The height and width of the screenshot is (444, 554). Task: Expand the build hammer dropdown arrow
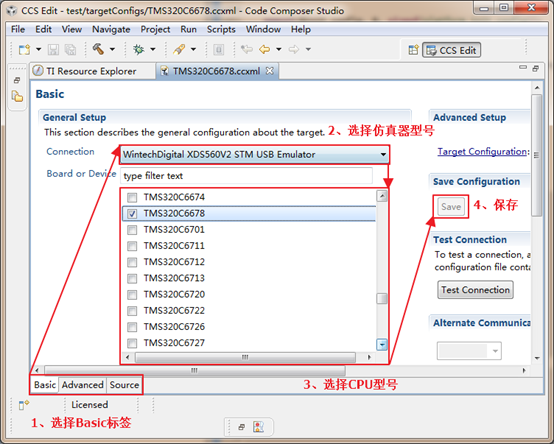112,49
